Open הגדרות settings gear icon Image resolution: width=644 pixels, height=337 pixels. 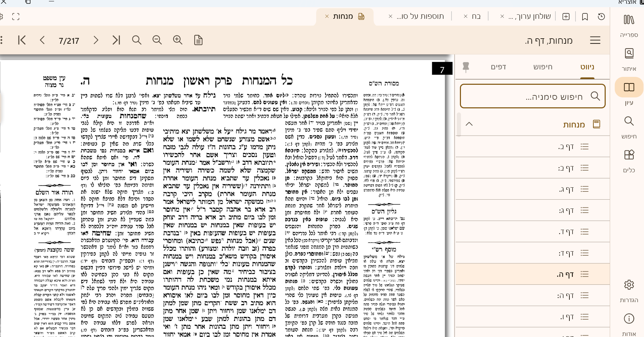point(629,285)
